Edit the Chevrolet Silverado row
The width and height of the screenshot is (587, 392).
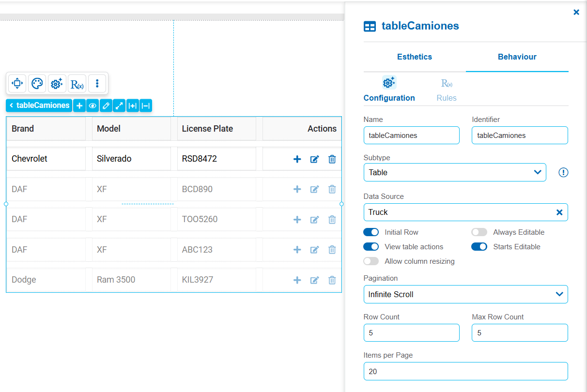click(x=315, y=159)
